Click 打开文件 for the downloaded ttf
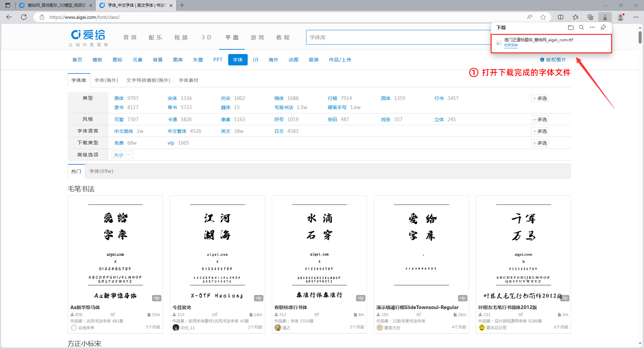This screenshot has height=349, width=644. (511, 45)
